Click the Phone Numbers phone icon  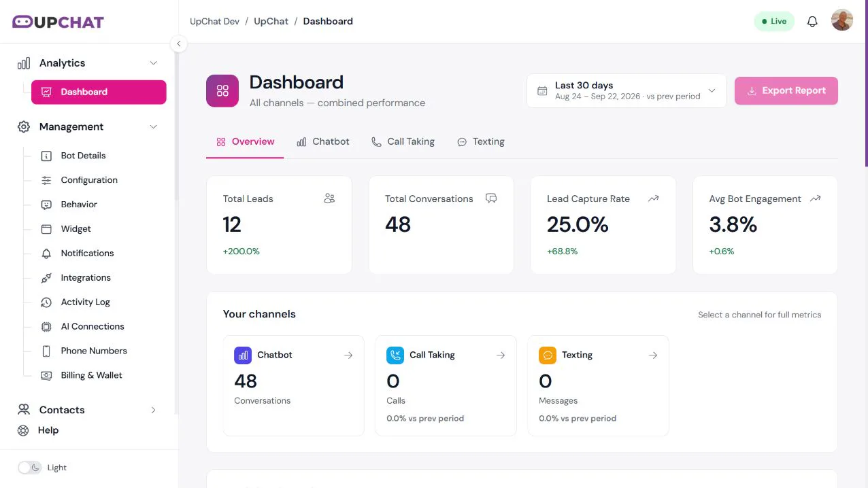coord(46,351)
